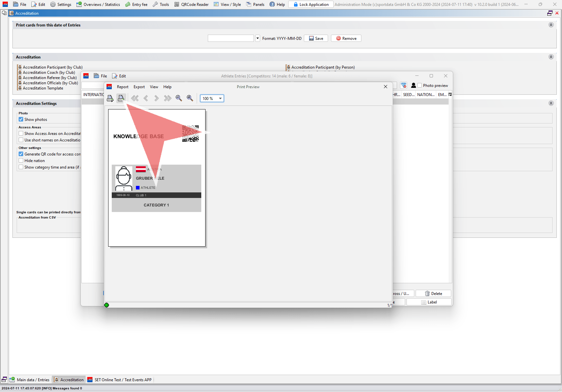
Task: Collapse the Print cards date section
Action: click(551, 25)
